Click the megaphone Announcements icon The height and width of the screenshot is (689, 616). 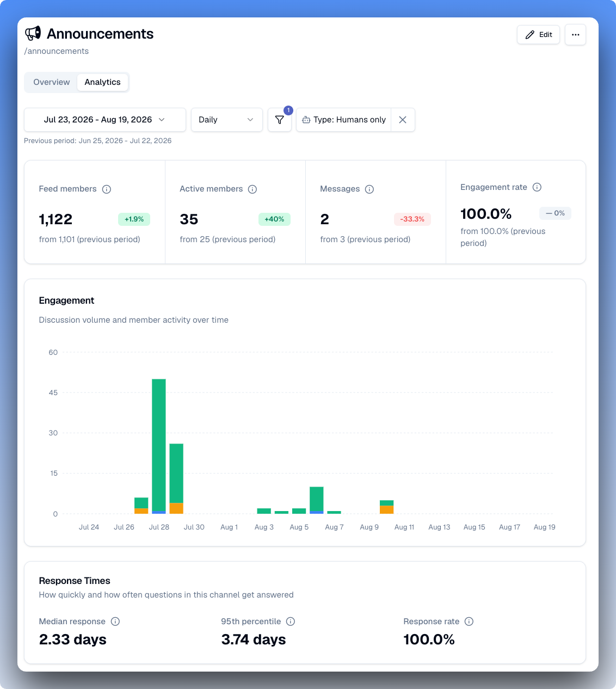[x=33, y=34]
